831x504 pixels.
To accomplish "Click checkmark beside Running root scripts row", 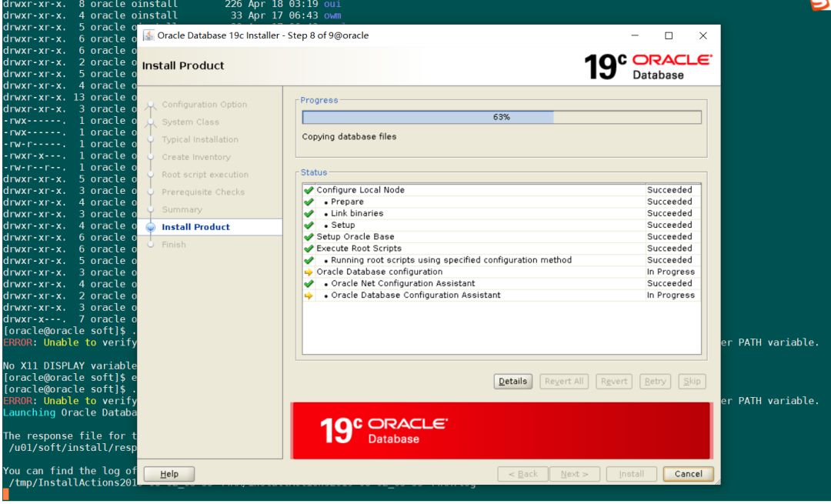I will [x=309, y=259].
